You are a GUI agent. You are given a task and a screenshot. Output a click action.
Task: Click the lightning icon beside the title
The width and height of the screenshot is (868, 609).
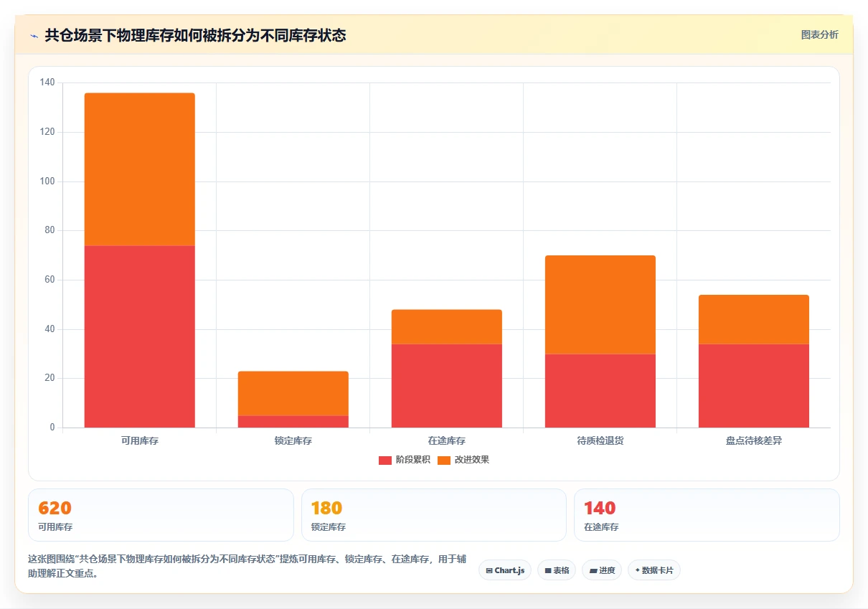click(34, 35)
